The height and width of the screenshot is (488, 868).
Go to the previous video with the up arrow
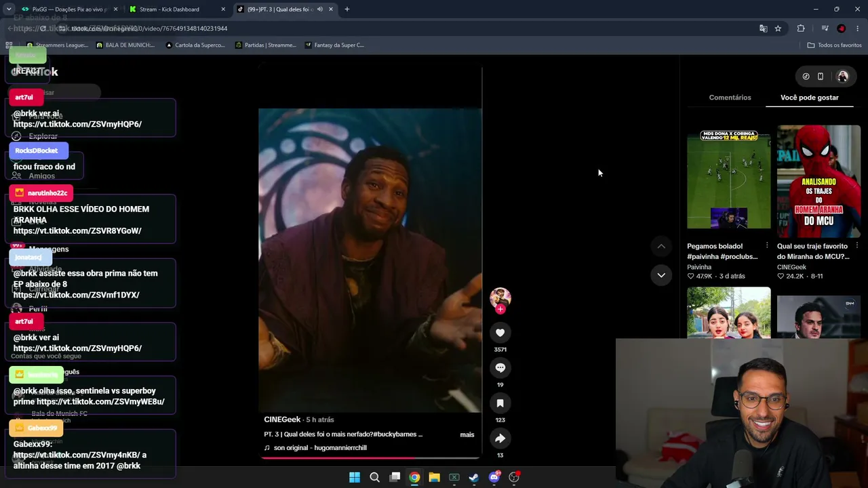tap(661, 246)
